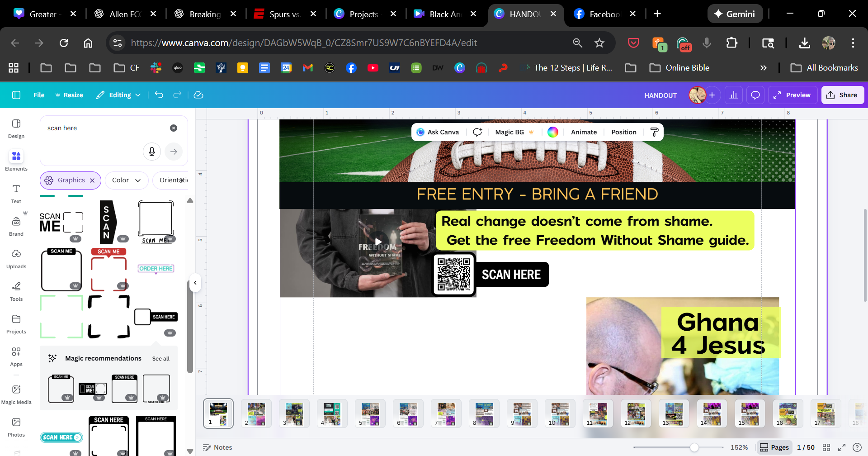The height and width of the screenshot is (456, 868).
Task: Click See all magic recommendations
Action: (160, 359)
